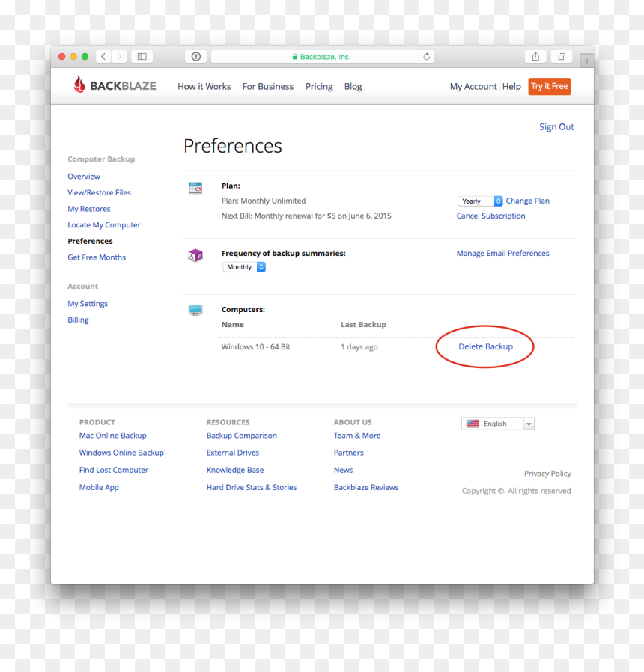Show all tabs overview icon

[x=562, y=57]
